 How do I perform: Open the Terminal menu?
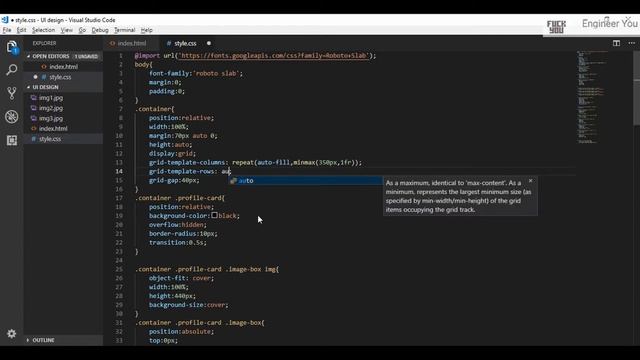[124, 30]
